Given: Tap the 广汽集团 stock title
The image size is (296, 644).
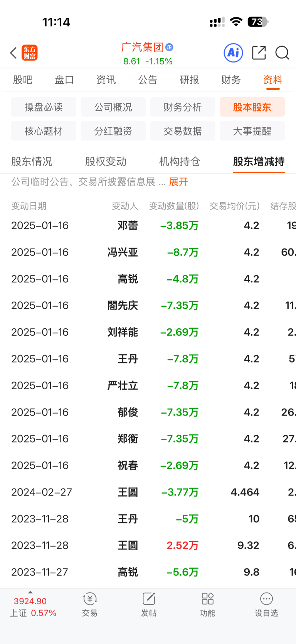Looking at the screenshot, I should [x=142, y=47].
